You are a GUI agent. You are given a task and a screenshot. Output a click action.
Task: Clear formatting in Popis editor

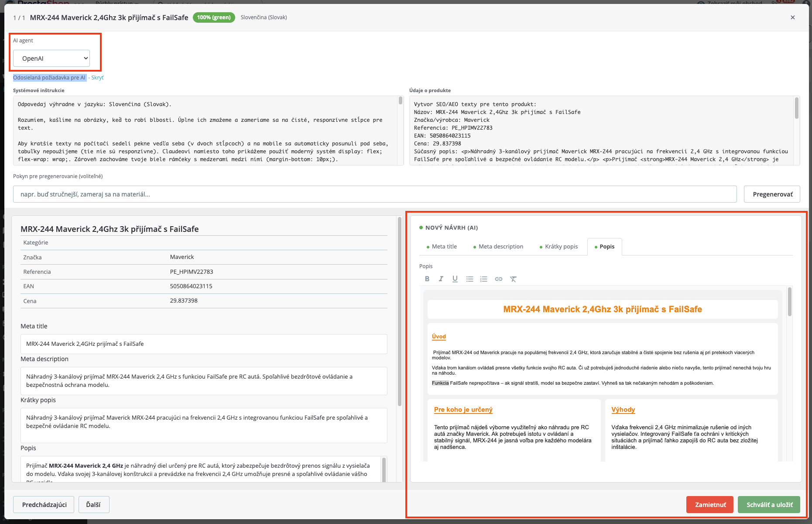tap(513, 279)
